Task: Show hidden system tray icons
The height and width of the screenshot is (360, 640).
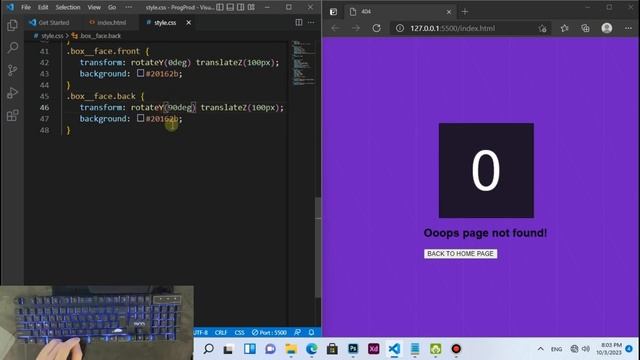Action: coord(540,349)
